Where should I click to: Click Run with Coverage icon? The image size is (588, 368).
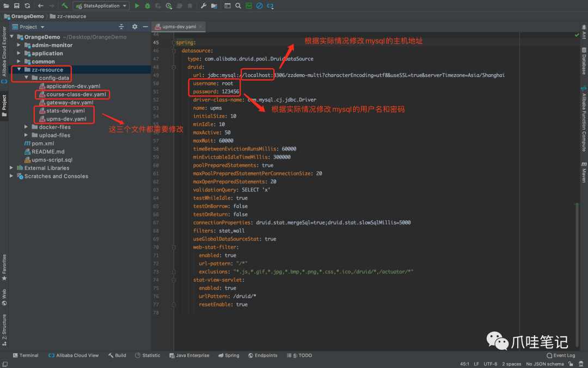158,5
